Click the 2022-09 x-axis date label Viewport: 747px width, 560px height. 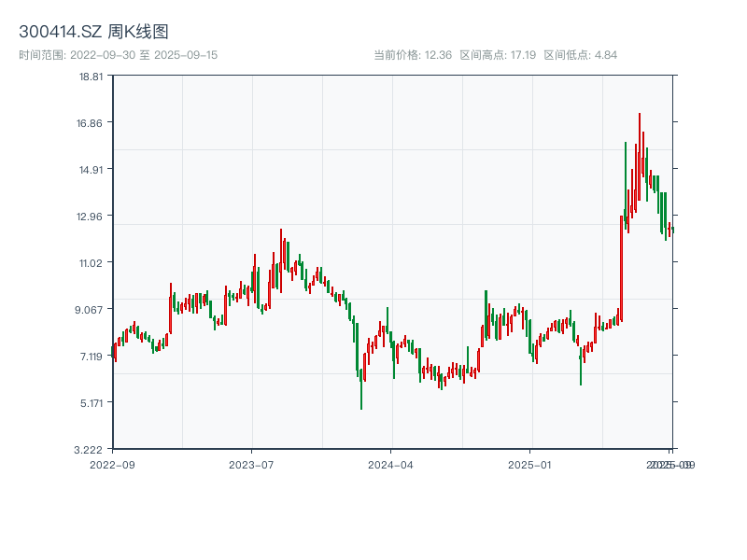pyautogui.click(x=112, y=464)
